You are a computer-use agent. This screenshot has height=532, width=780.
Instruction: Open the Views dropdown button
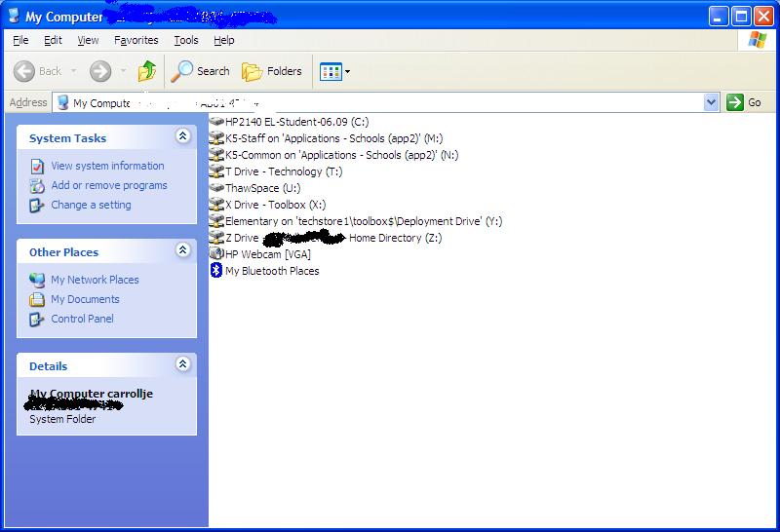(x=335, y=71)
